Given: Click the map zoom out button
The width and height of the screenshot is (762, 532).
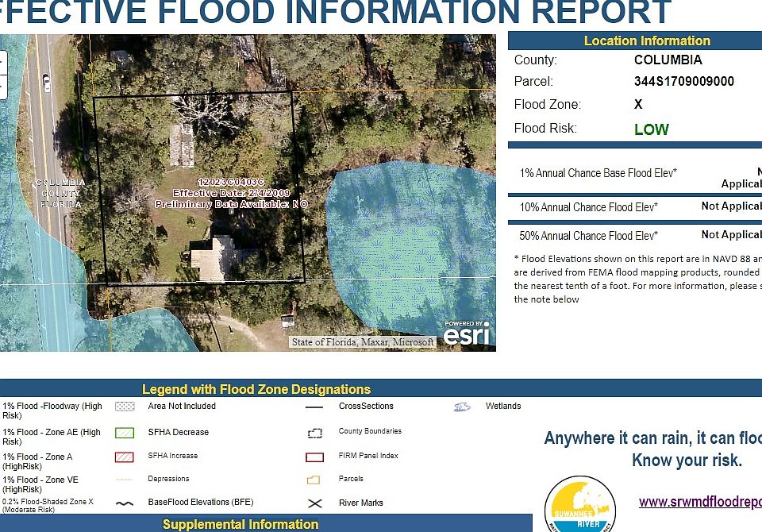Looking at the screenshot, I should [2, 86].
